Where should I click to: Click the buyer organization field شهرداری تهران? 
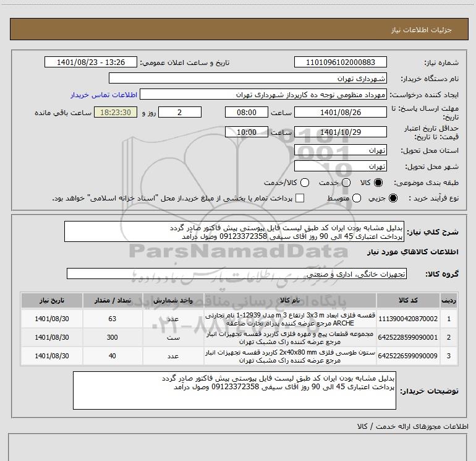(248, 78)
